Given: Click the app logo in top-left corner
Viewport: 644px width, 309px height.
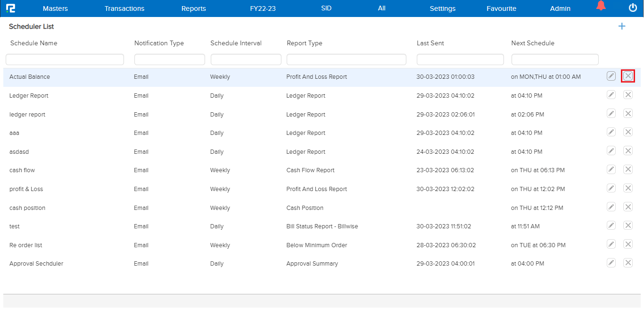Looking at the screenshot, I should (10, 8).
